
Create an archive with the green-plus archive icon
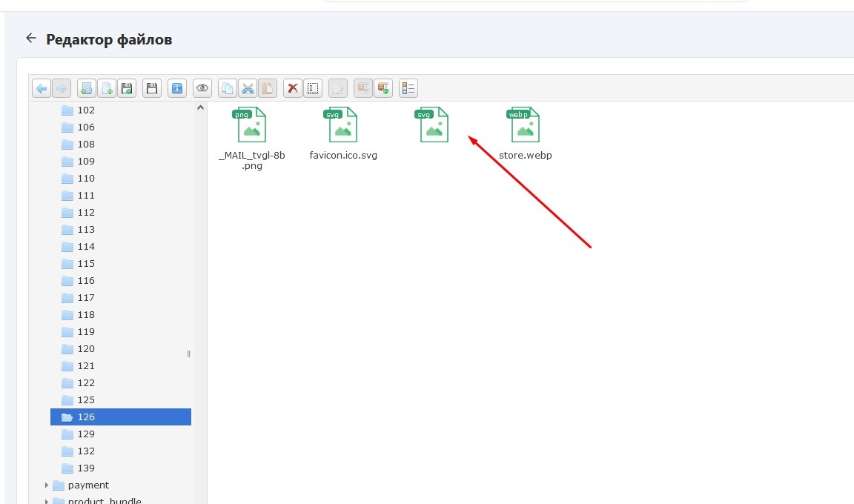click(383, 88)
